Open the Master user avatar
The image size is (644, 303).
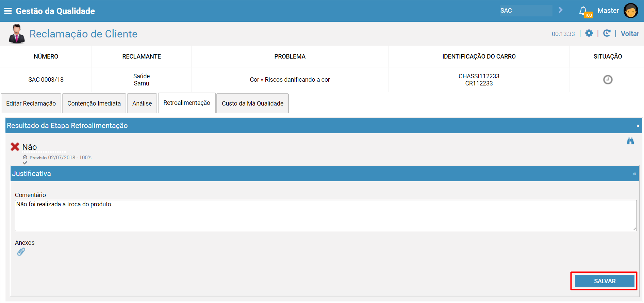click(631, 11)
